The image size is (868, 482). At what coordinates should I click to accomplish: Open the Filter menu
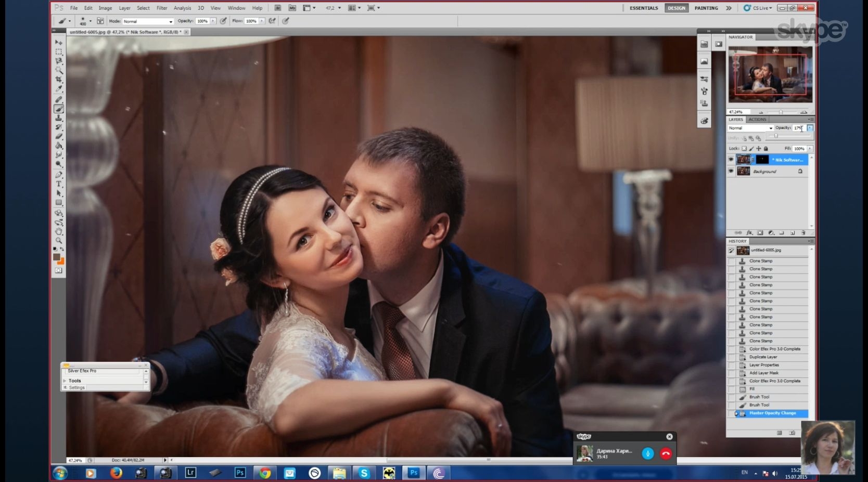click(x=162, y=8)
